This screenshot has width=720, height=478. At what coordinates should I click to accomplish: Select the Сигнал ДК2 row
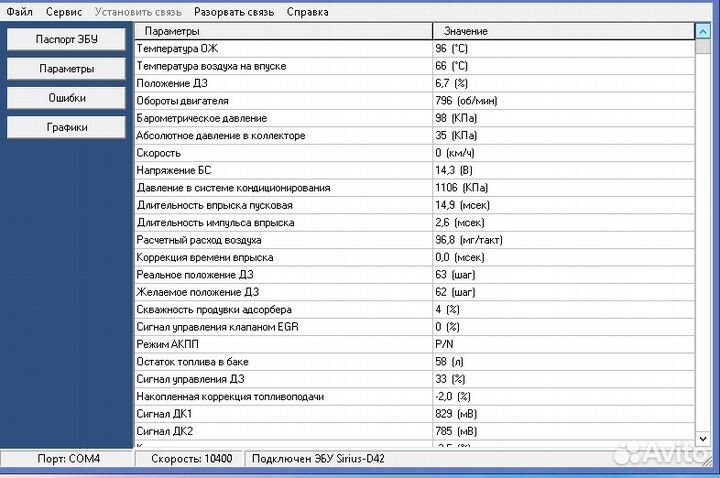coord(415,432)
